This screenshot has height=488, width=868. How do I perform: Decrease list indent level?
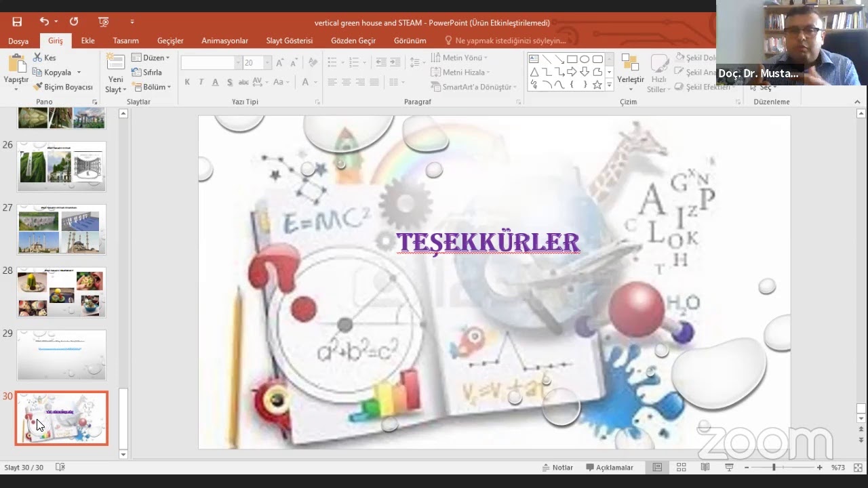pos(381,62)
